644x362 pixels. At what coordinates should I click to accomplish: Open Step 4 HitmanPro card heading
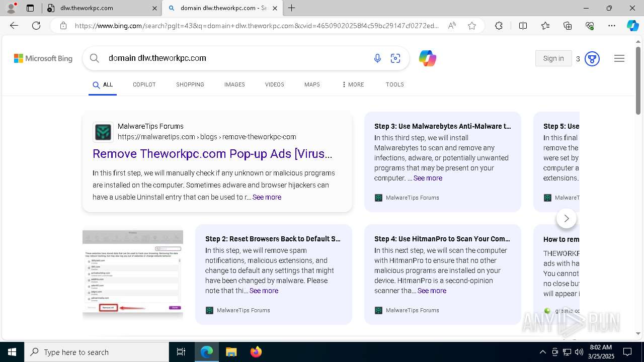[442, 239]
